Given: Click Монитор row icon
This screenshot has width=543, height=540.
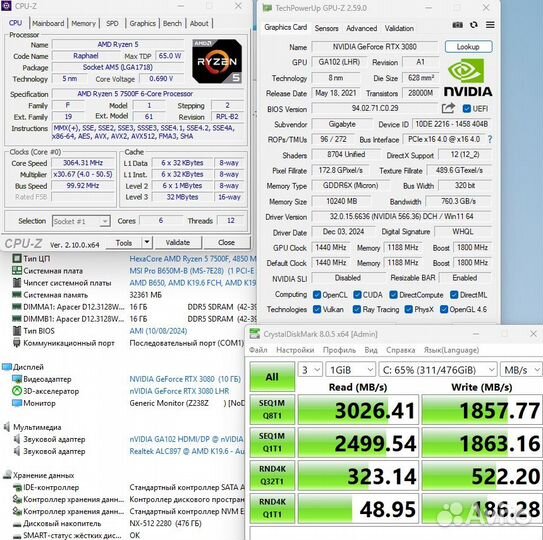Looking at the screenshot, I should (17, 403).
